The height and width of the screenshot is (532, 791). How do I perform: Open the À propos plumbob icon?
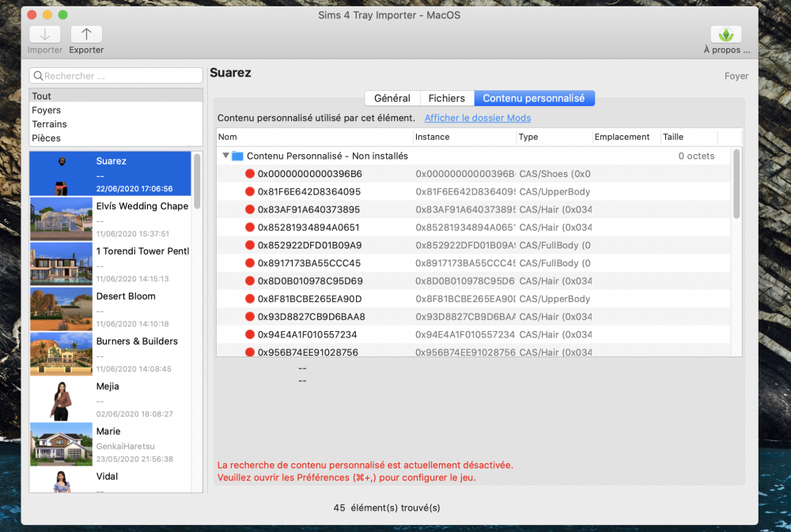point(726,34)
